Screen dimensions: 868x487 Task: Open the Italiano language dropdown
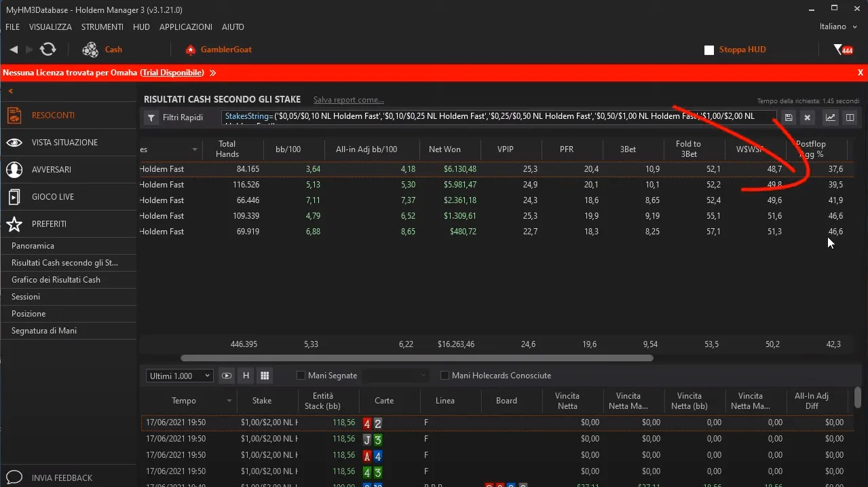(x=838, y=26)
